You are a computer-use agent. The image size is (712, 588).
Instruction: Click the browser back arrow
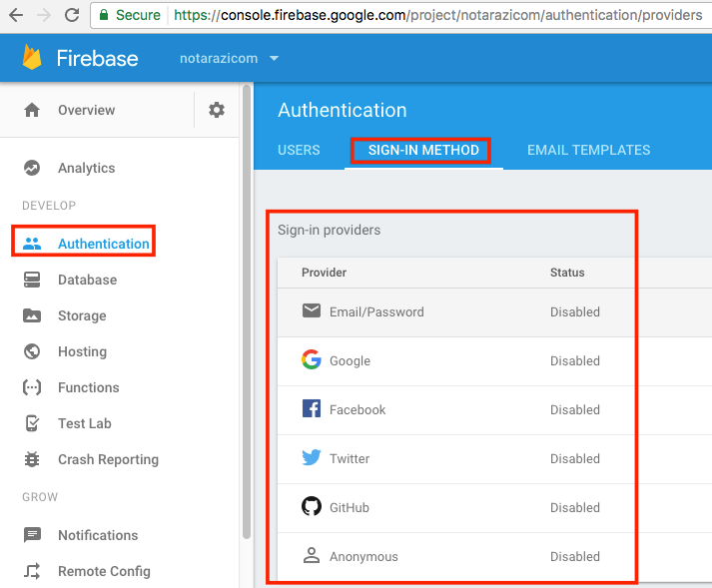click(x=16, y=15)
